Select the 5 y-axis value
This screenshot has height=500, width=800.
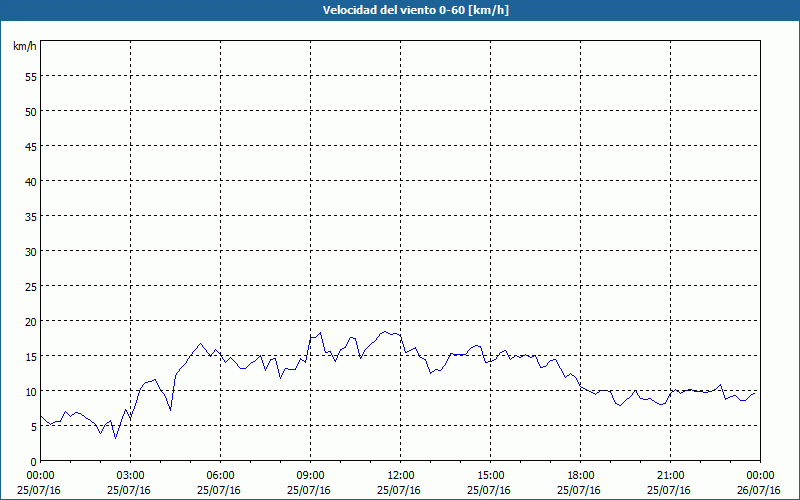(34, 427)
